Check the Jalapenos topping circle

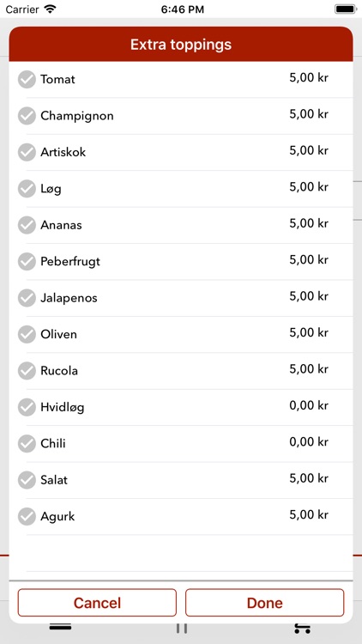point(27,298)
